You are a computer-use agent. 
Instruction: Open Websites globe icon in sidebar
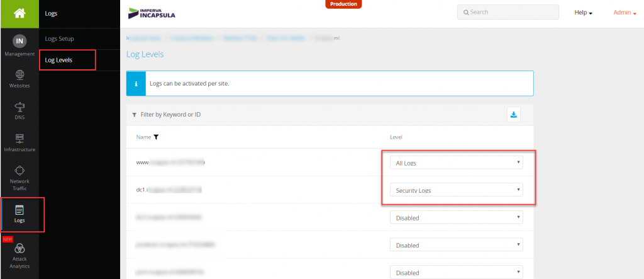(19, 78)
